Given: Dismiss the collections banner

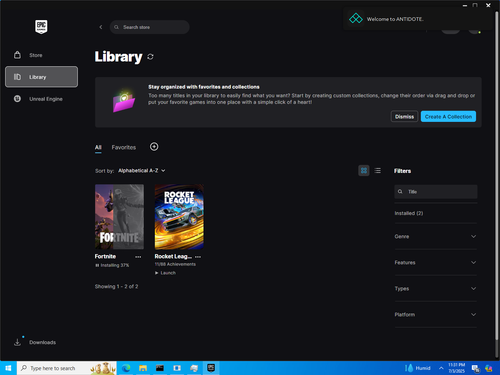Looking at the screenshot, I should (404, 116).
